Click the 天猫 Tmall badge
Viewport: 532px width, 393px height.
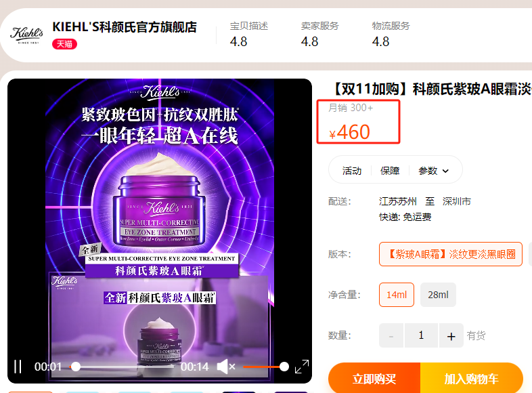click(x=64, y=44)
